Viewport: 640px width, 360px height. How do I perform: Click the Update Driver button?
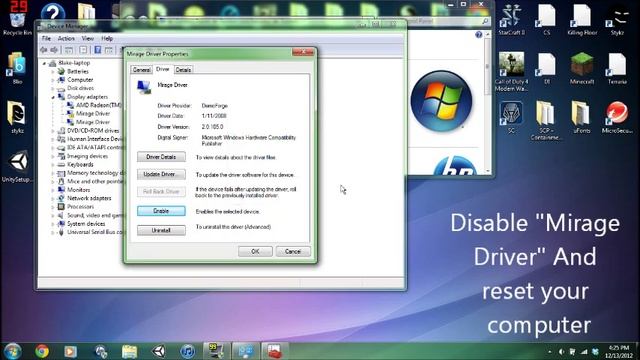tap(161, 174)
